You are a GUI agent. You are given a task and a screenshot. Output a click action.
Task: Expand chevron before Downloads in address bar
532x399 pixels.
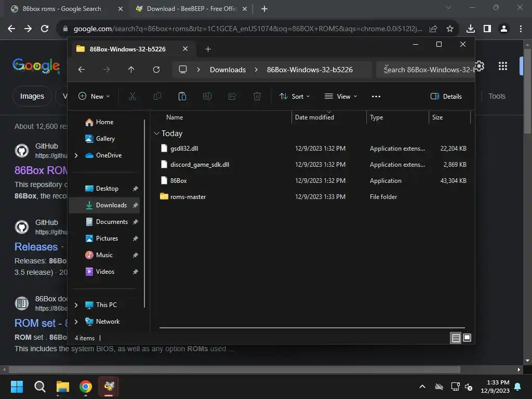click(x=198, y=70)
